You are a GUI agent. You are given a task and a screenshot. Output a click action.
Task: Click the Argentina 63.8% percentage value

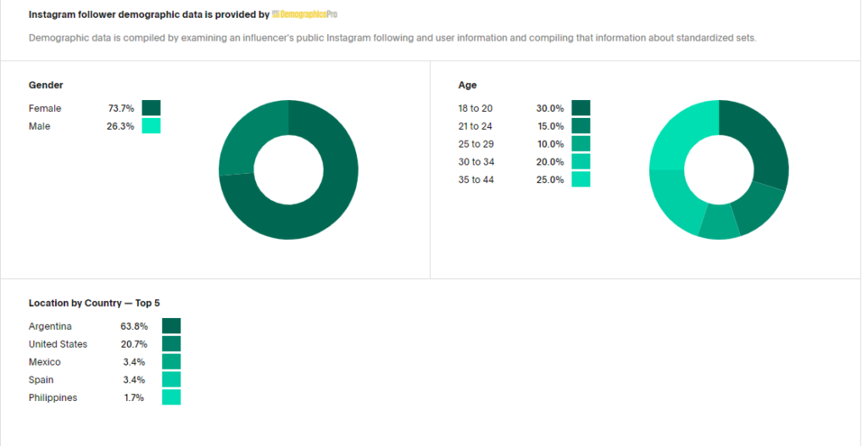(x=134, y=326)
